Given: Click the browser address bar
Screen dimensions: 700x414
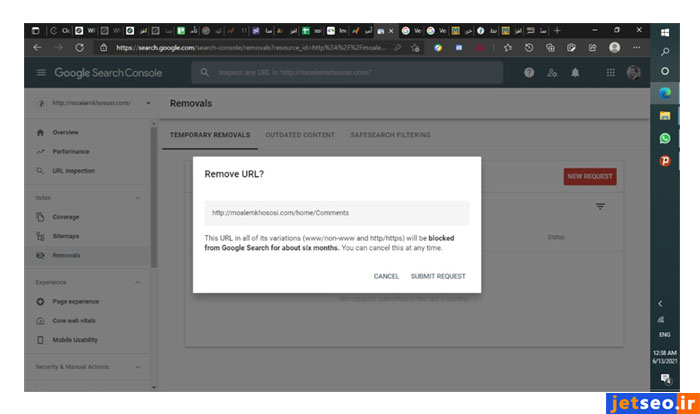Looking at the screenshot, I should 250,47.
